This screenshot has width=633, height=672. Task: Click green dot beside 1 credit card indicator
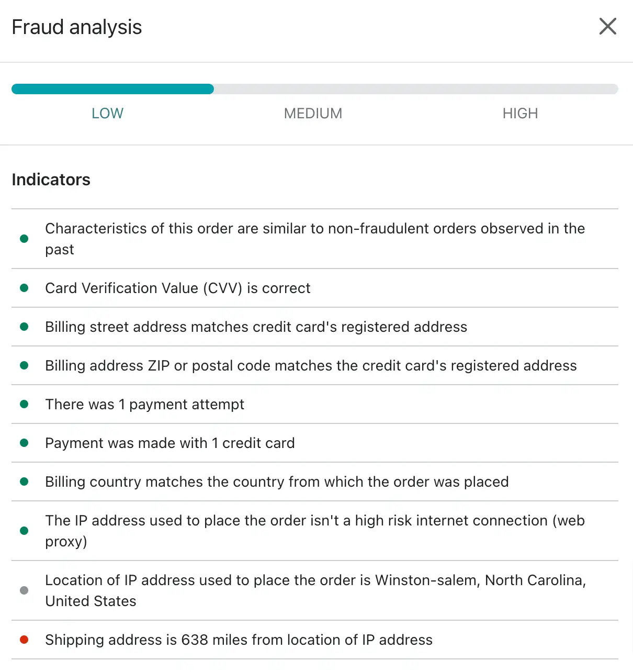pyautogui.click(x=24, y=443)
